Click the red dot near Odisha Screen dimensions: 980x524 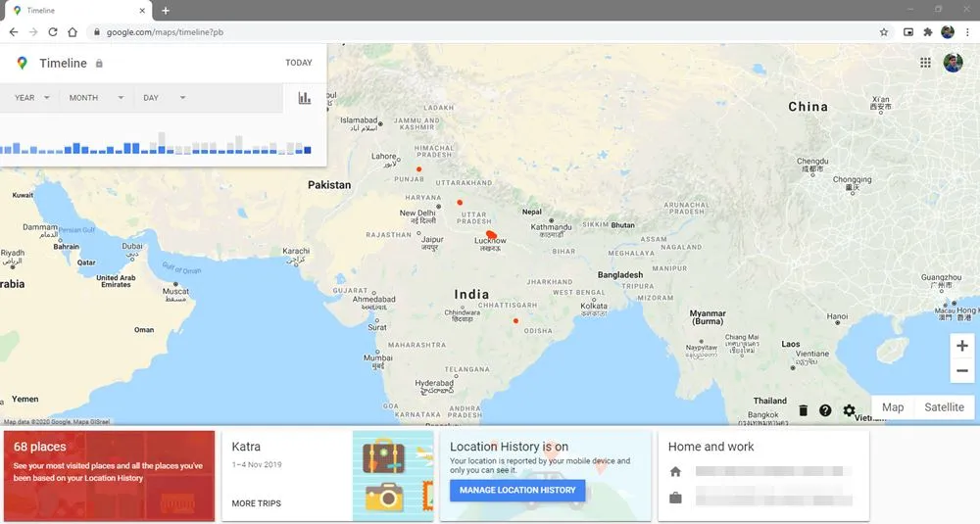[515, 321]
